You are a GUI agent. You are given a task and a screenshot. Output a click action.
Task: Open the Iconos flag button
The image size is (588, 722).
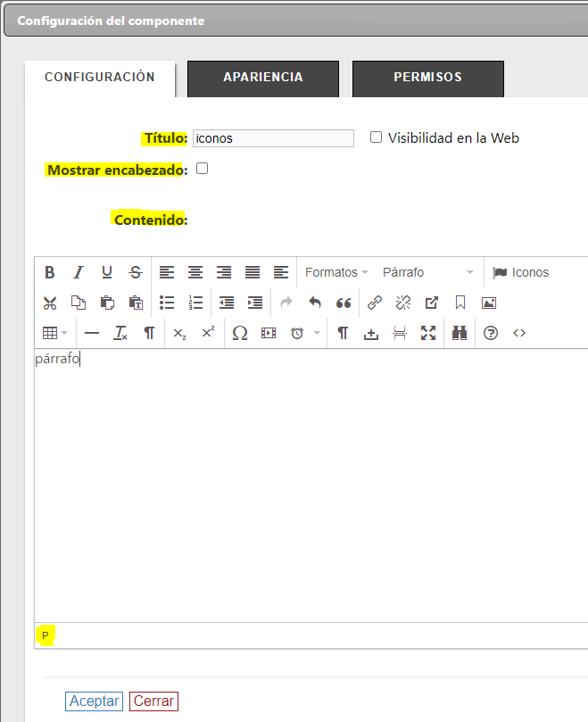pyautogui.click(x=521, y=272)
